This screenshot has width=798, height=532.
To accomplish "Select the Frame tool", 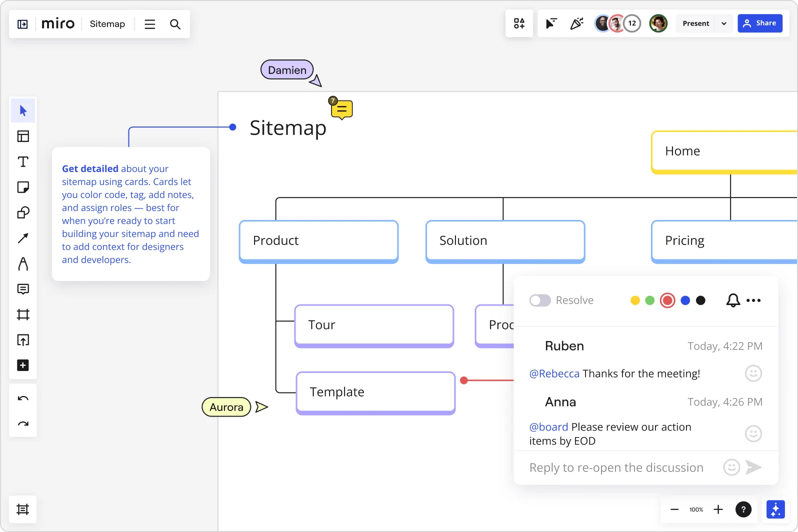I will click(23, 314).
